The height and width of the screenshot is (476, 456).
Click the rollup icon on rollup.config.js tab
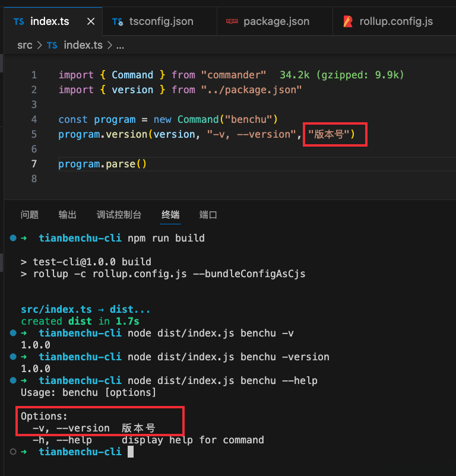coord(348,21)
